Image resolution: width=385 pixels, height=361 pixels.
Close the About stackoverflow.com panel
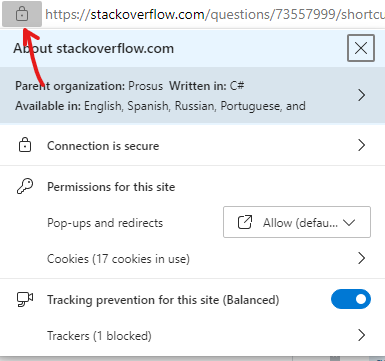[x=361, y=48]
